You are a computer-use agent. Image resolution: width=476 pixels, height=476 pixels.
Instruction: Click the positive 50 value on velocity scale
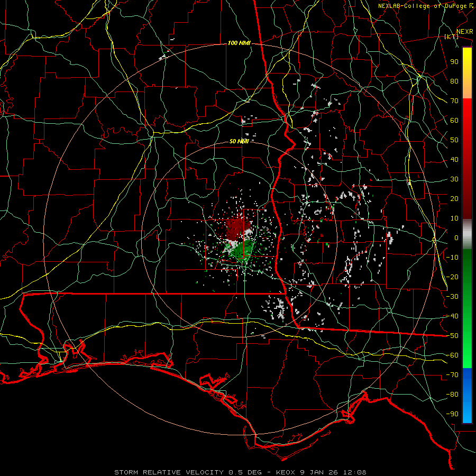pos(454,140)
